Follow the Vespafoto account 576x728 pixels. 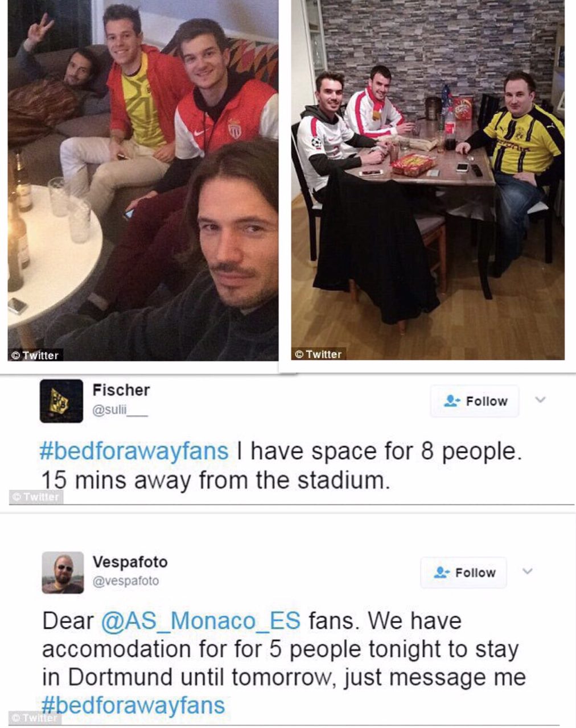click(x=464, y=573)
